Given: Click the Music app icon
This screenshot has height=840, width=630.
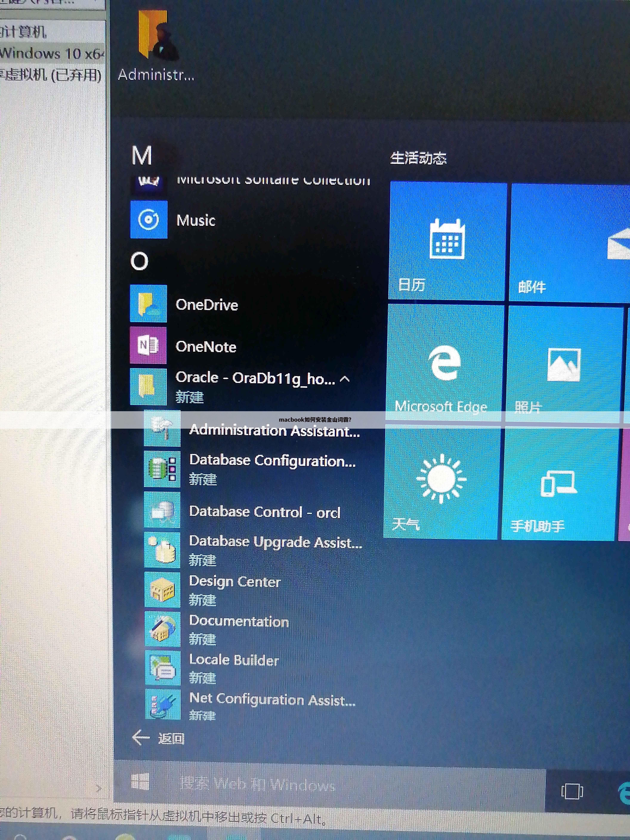Looking at the screenshot, I should [x=149, y=220].
